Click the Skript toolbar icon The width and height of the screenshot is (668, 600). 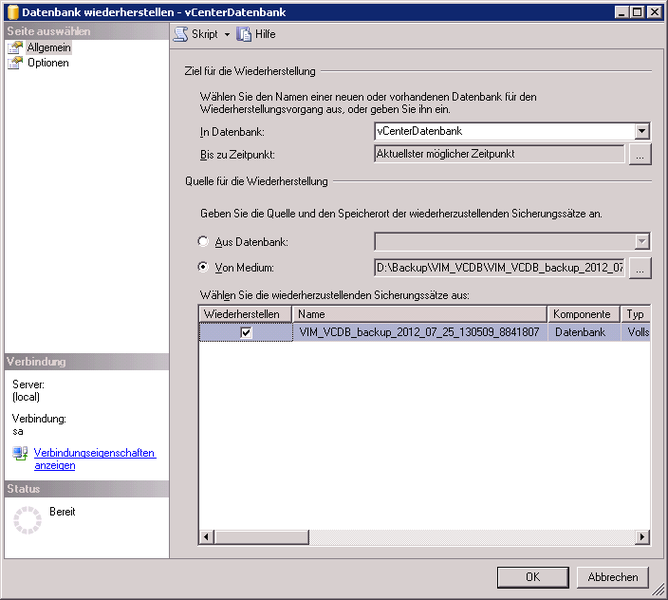(181, 34)
